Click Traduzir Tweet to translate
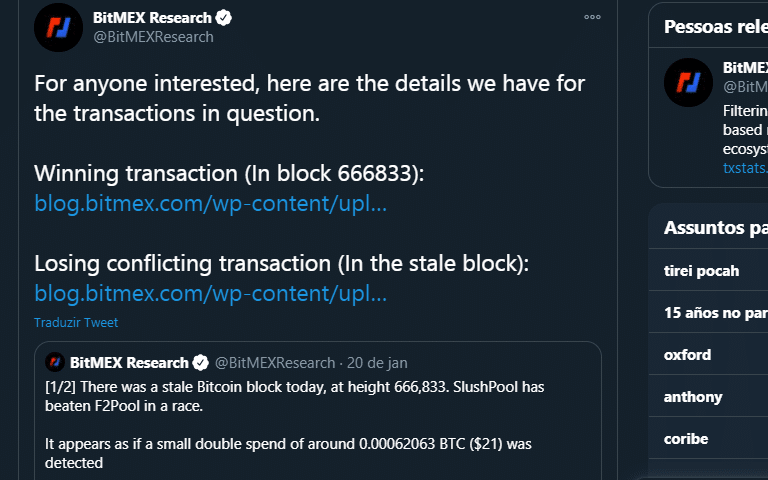 tap(76, 322)
